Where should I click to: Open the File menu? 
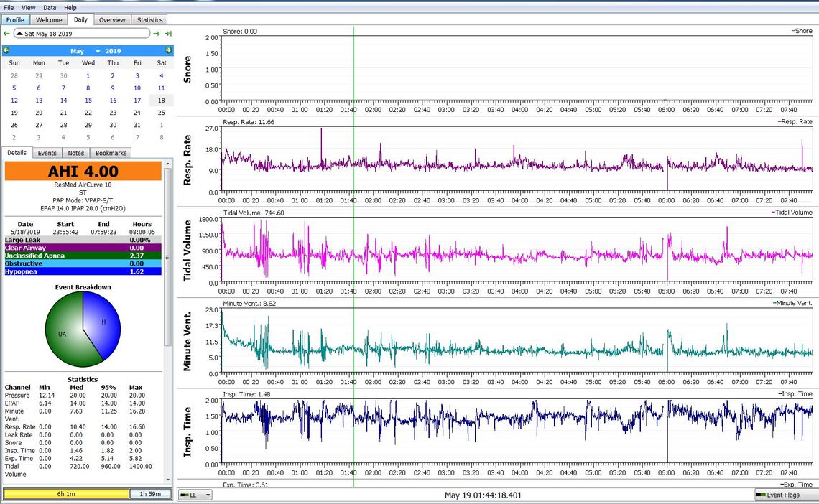pyautogui.click(x=9, y=8)
